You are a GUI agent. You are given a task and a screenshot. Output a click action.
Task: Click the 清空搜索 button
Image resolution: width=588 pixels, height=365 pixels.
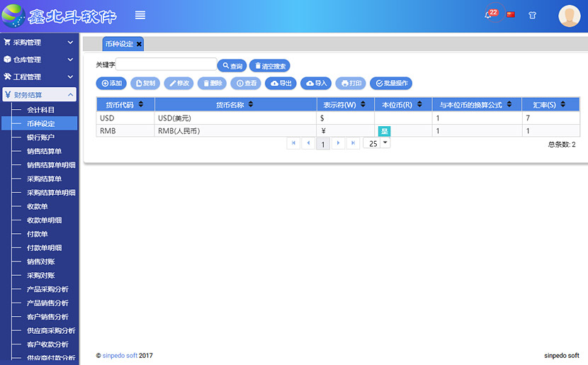[x=270, y=66]
